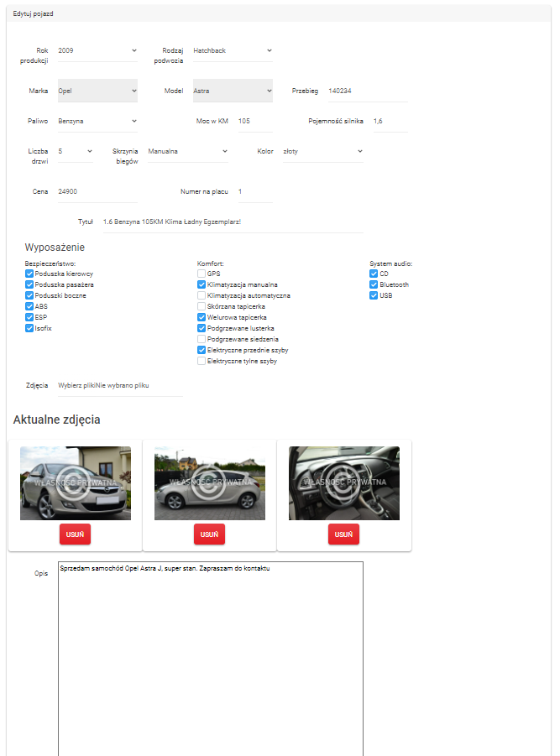Toggle the USB audio checkbox

(x=374, y=295)
